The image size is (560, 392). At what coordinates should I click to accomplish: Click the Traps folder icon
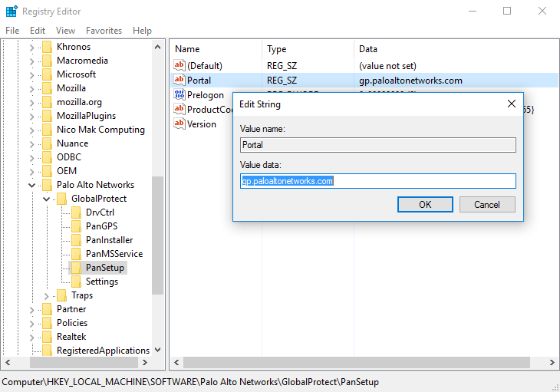(x=62, y=295)
